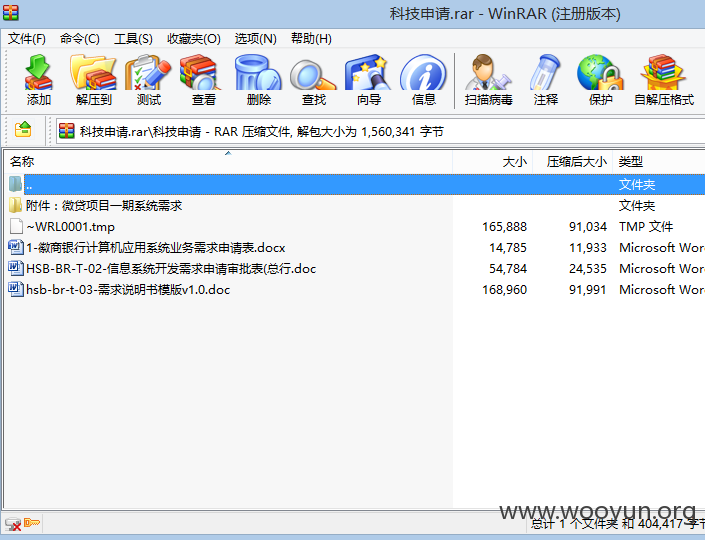Viewport: 705px width, 540px height.
Task: Select the '..' parent folder icon
Action: click(15, 184)
